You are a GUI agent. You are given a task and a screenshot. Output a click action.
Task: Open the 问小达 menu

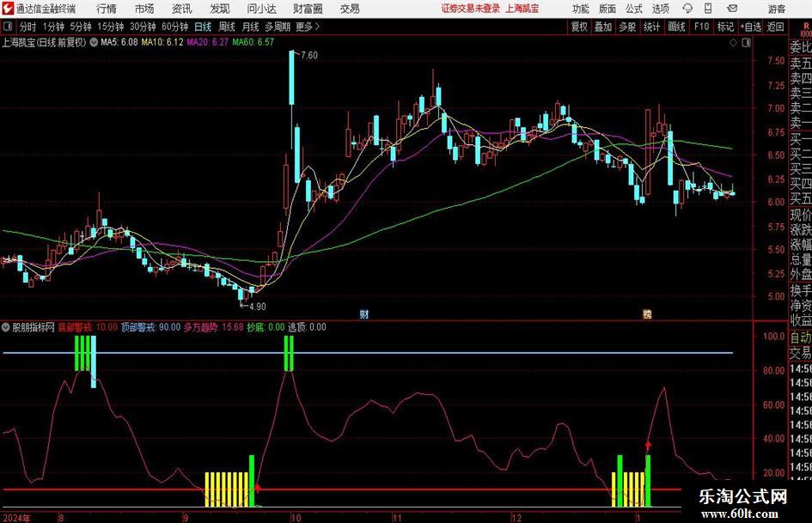[x=261, y=9]
